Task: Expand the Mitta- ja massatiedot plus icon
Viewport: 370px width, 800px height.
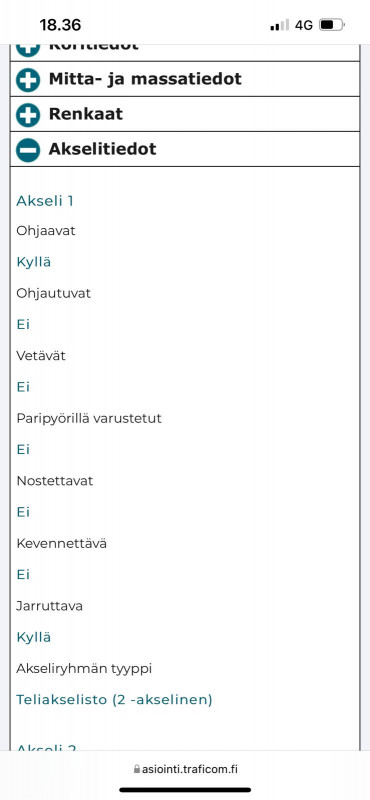Action: pos(28,80)
